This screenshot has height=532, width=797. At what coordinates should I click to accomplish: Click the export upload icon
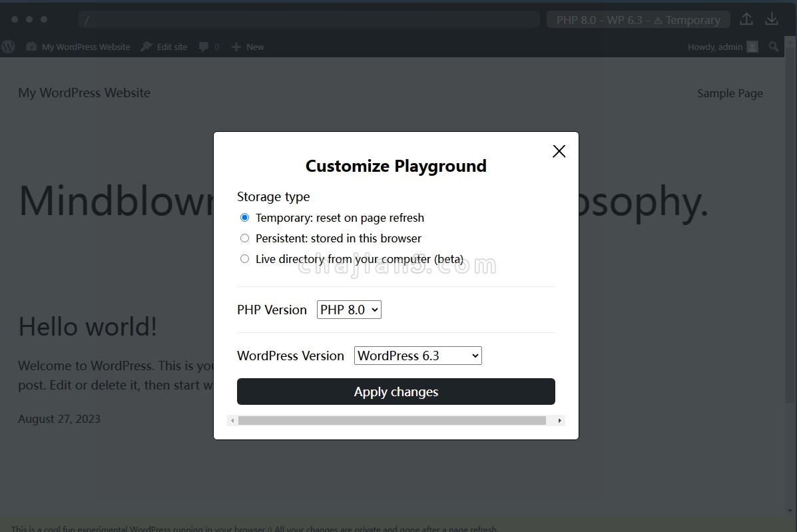click(x=746, y=19)
